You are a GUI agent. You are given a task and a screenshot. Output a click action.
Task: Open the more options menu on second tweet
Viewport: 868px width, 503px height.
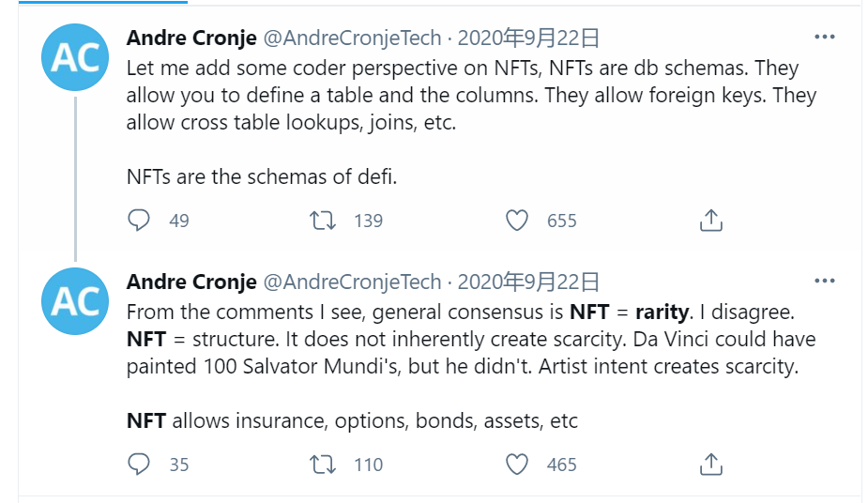pos(824,282)
